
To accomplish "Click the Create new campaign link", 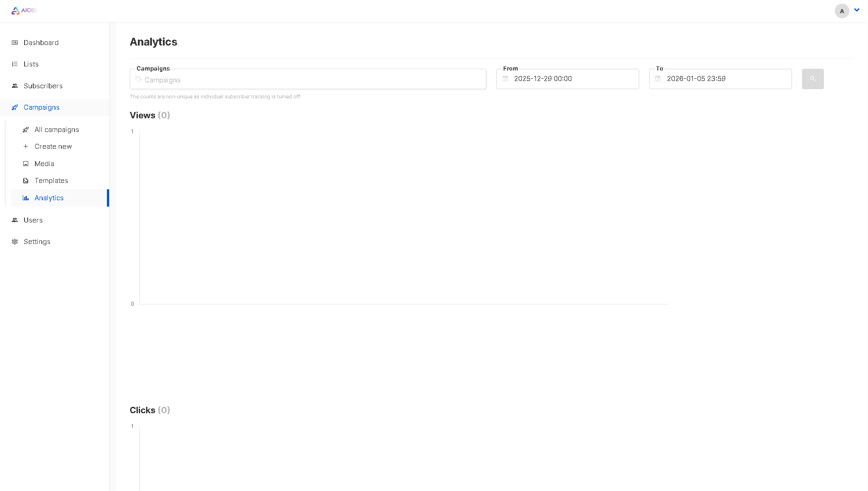I will coord(53,146).
